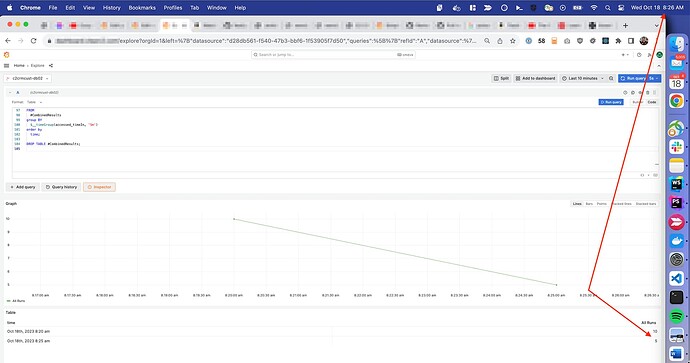Open the user avatar in Grafana header

coord(659,55)
